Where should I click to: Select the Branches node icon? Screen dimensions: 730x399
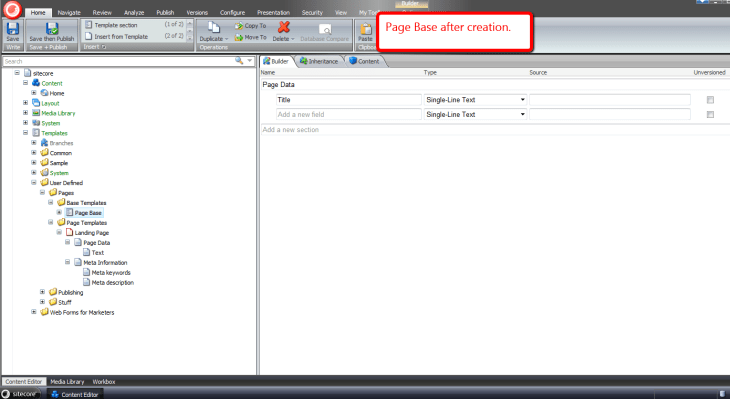pos(44,142)
